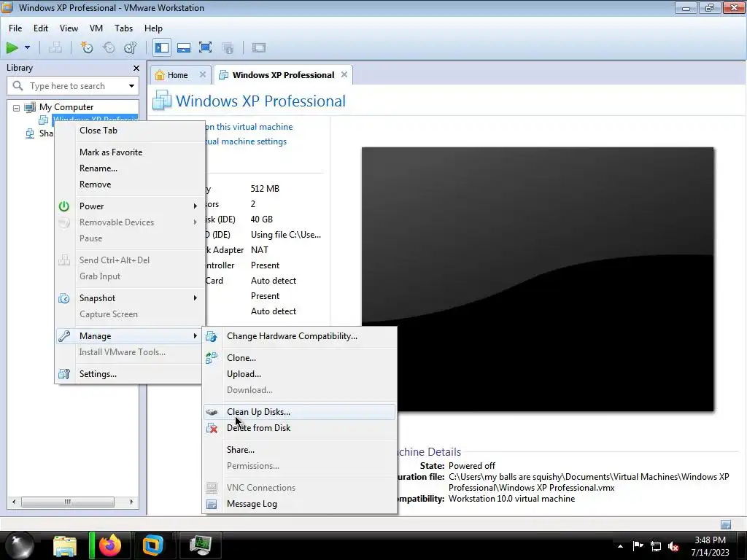Viewport: 747px width, 560px height.
Task: Click the Change Hardware Compatibility icon
Action: pos(212,336)
